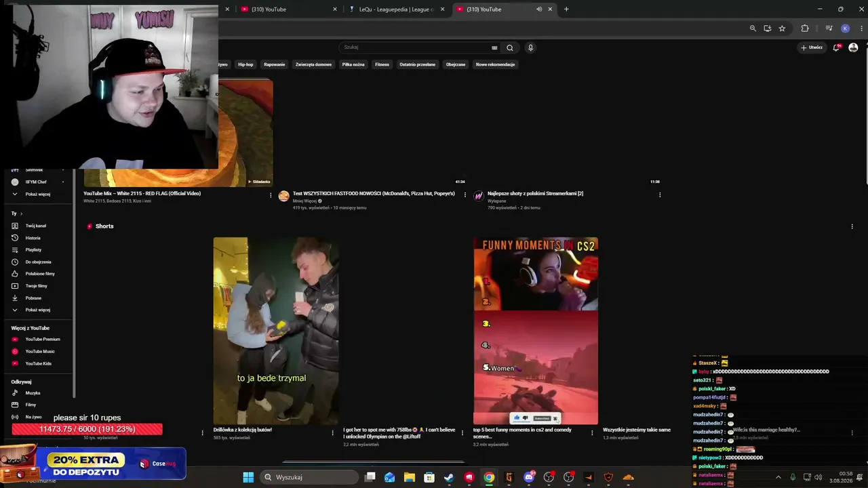Open the Windows Start menu
This screenshot has height=488, width=868.
tap(248, 477)
